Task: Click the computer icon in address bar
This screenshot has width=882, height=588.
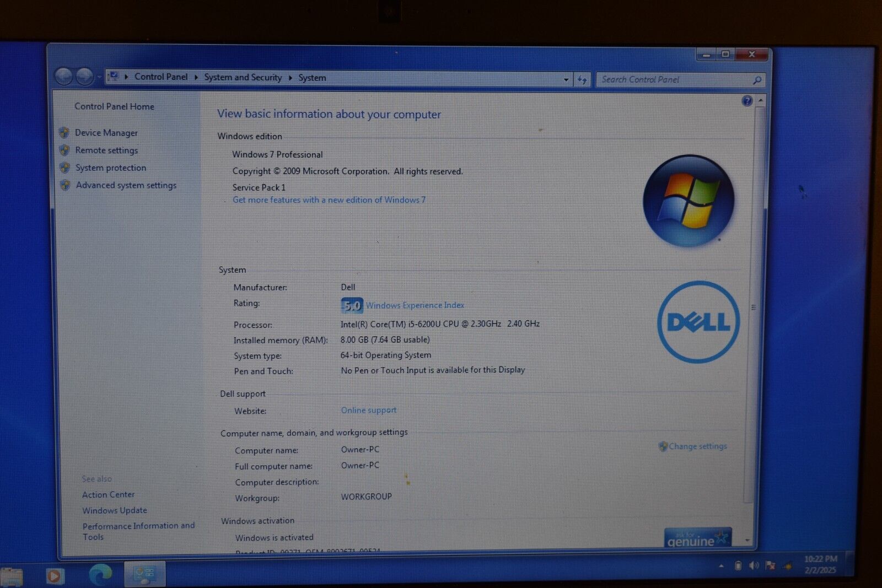Action: pos(113,77)
